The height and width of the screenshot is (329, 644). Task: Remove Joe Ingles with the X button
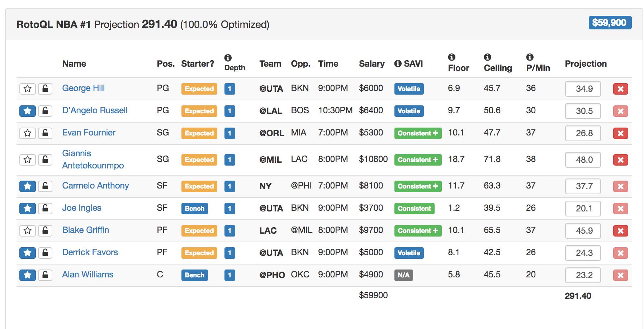(x=621, y=209)
